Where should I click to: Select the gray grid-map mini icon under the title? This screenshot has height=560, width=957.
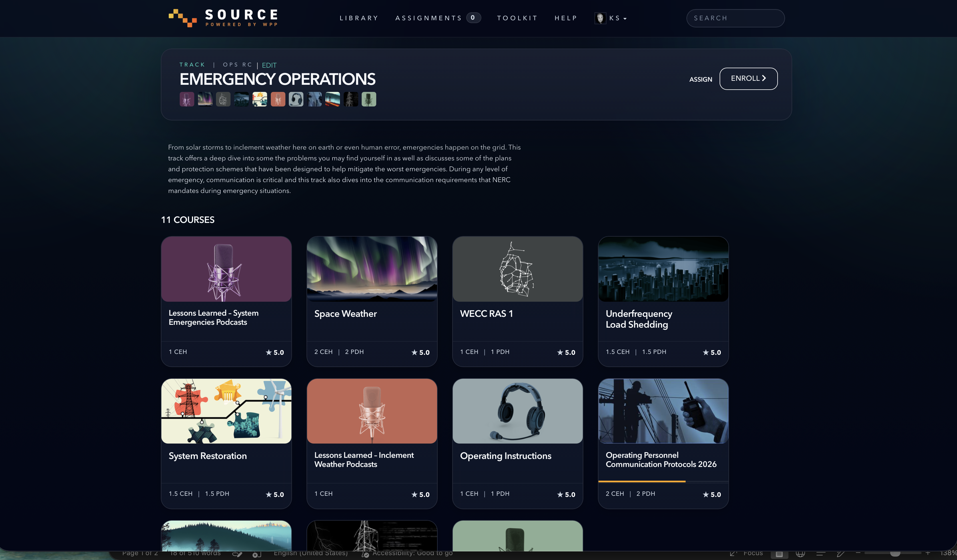223,99
